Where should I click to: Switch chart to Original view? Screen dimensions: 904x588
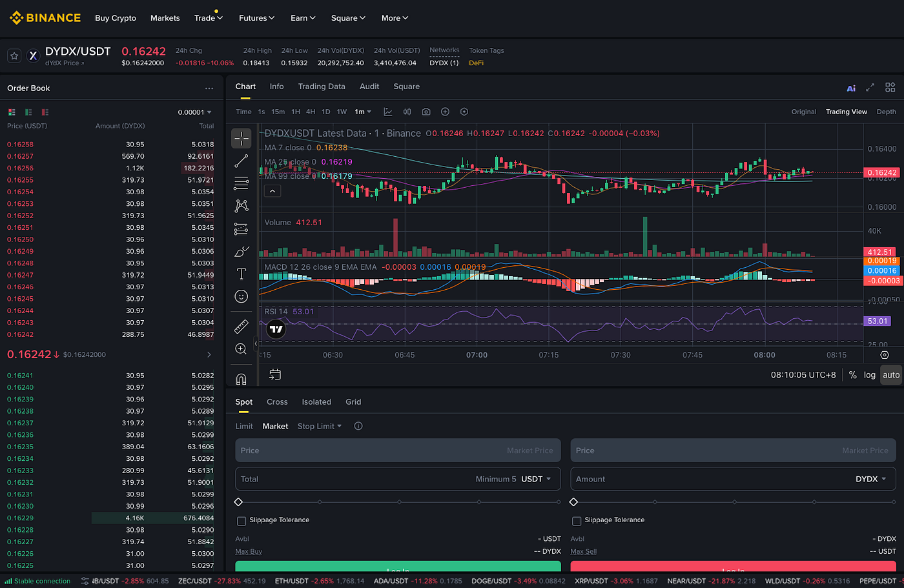pyautogui.click(x=804, y=112)
